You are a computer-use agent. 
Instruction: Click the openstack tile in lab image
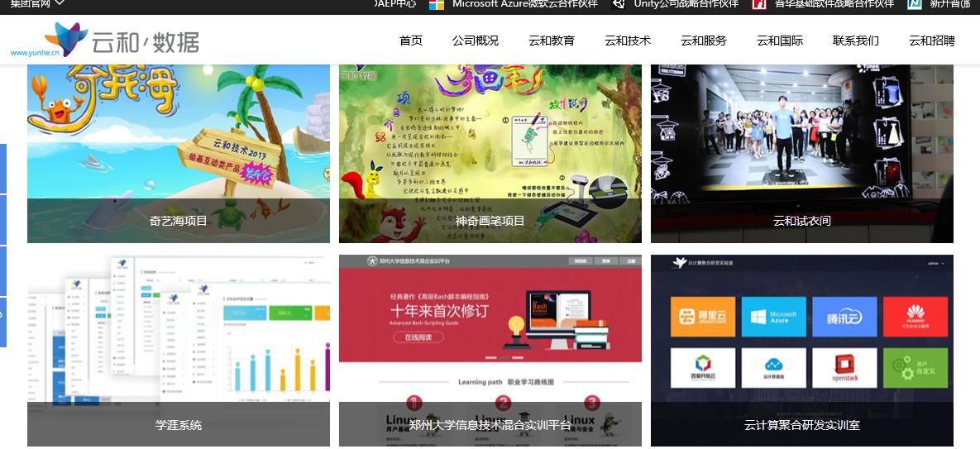[844, 368]
